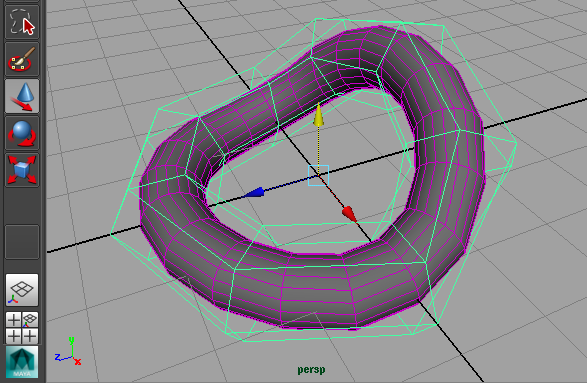The image size is (587, 383).
Task: Select the Lasso selection tool
Action: [x=22, y=21]
